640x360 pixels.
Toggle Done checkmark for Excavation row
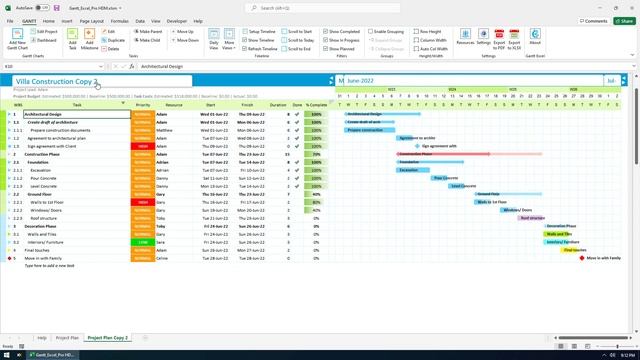click(297, 170)
